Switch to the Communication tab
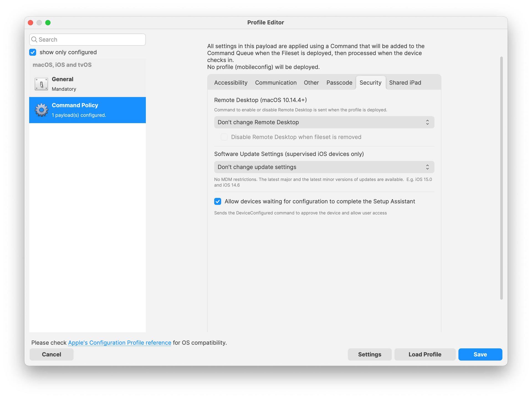The height and width of the screenshot is (398, 532). pos(276,83)
